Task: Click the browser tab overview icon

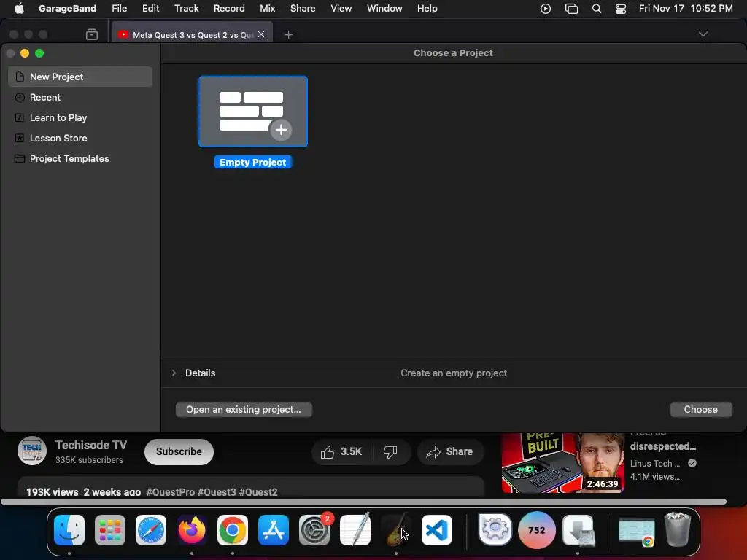Action: pos(92,34)
